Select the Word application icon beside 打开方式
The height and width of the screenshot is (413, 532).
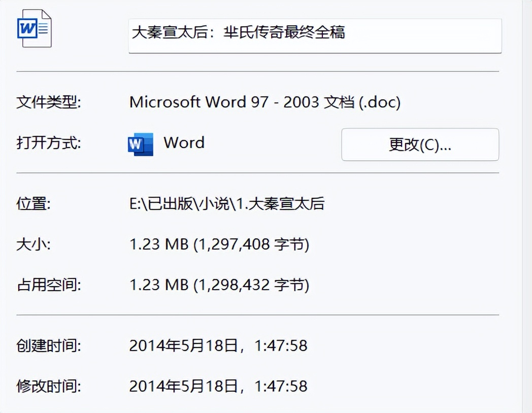140,145
